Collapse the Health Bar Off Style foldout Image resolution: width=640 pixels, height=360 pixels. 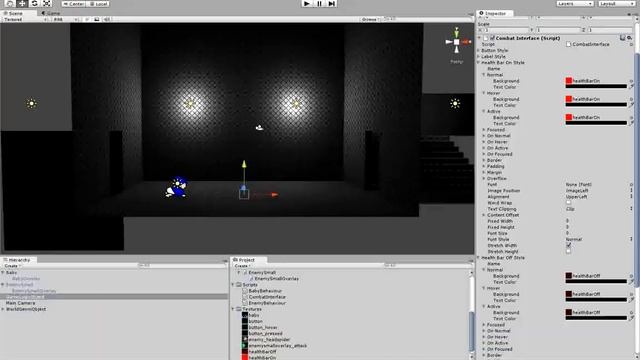click(x=479, y=258)
